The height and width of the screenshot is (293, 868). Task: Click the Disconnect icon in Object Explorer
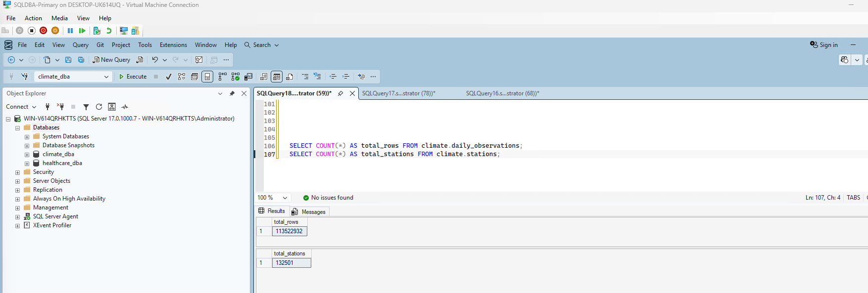point(60,107)
